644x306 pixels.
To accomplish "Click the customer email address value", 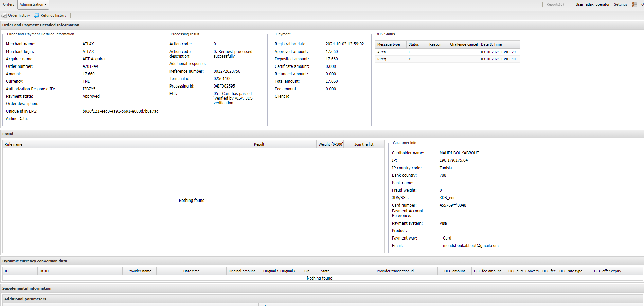I will (470, 246).
